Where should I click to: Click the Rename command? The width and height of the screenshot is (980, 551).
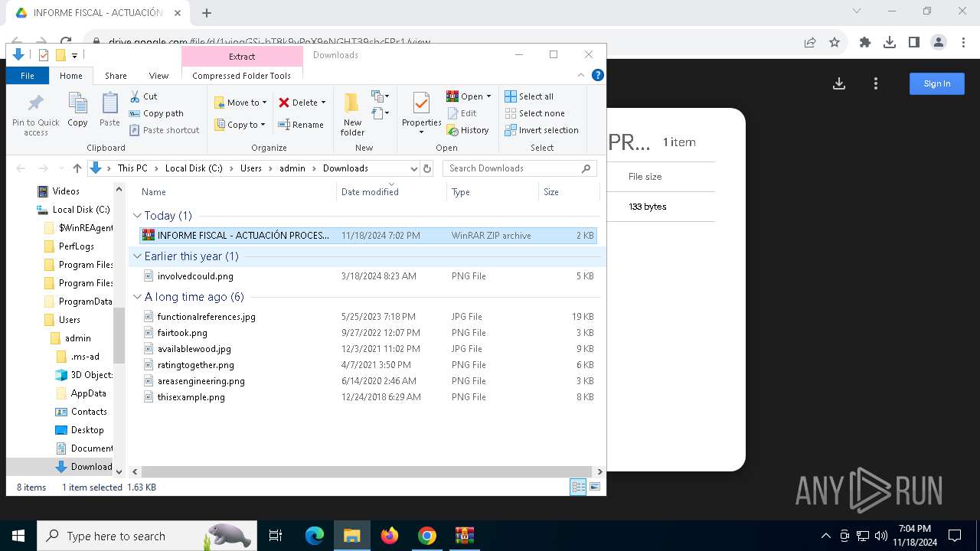301,125
